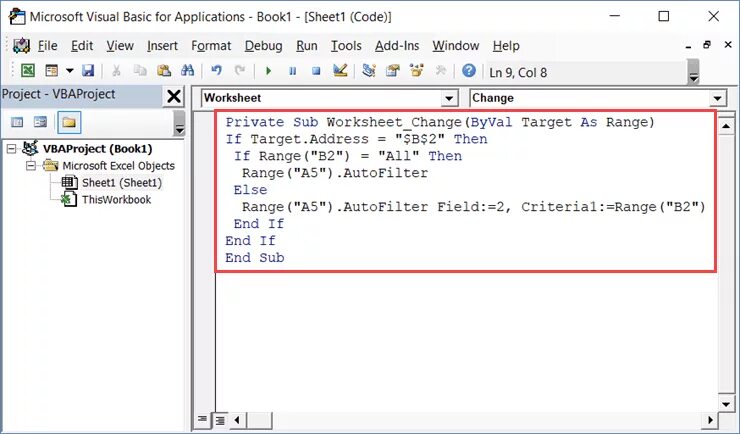The image size is (740, 434).
Task: Open View Microsoft Excel icon in toolbar
Action: (x=28, y=71)
